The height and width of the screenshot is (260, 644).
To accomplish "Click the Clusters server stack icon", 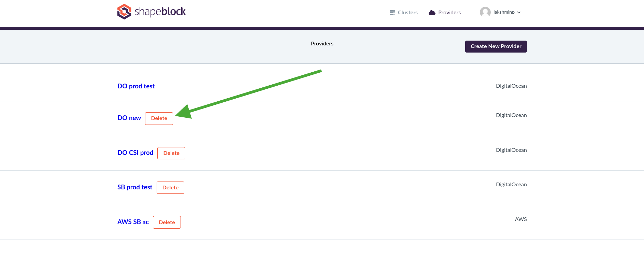I will coord(392,13).
